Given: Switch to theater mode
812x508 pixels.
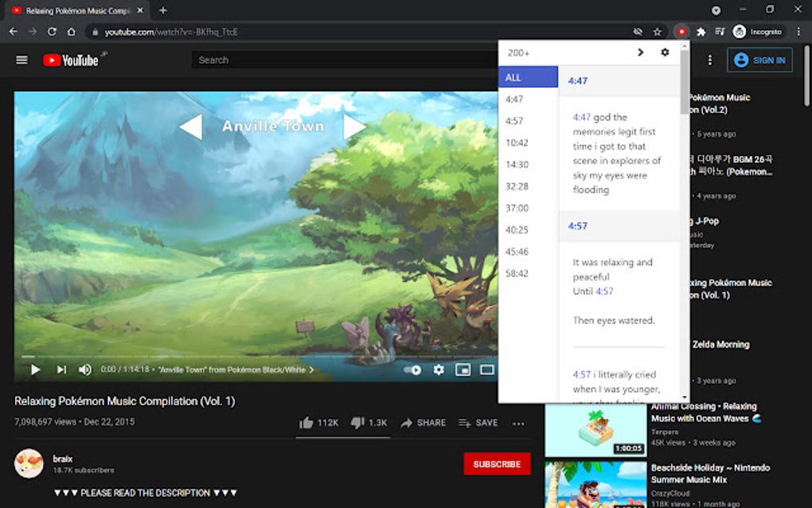Looking at the screenshot, I should [487, 369].
